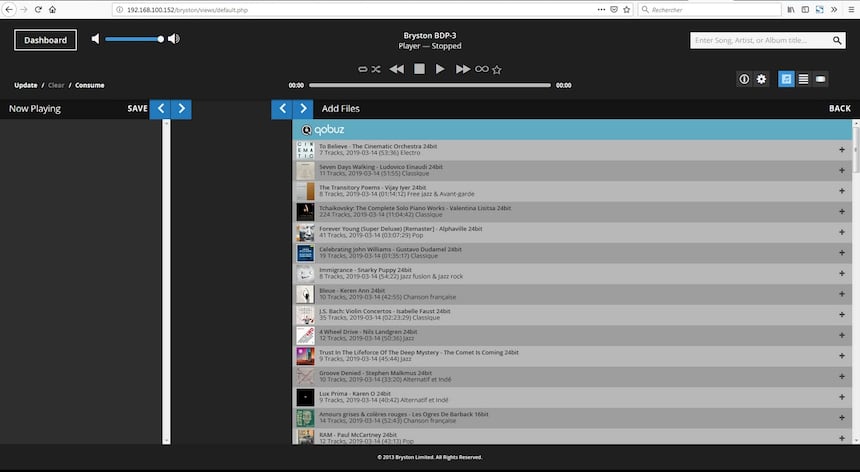Add Tchaikovsky Solo Piano Works via plus
This screenshot has width=860, height=472.
(x=841, y=212)
